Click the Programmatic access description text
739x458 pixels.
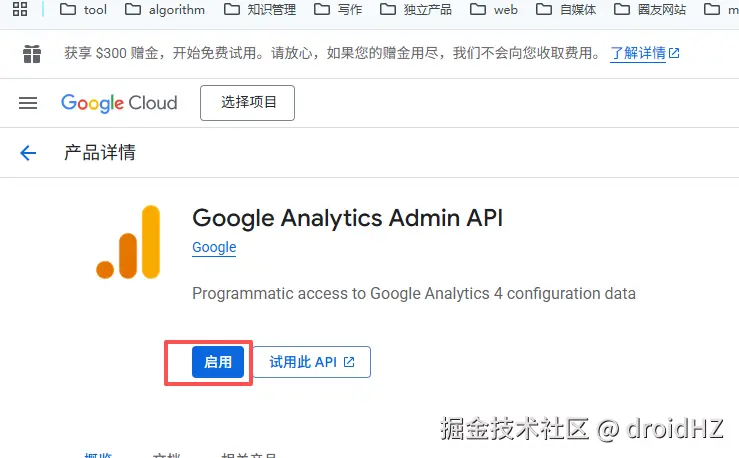pyautogui.click(x=414, y=294)
